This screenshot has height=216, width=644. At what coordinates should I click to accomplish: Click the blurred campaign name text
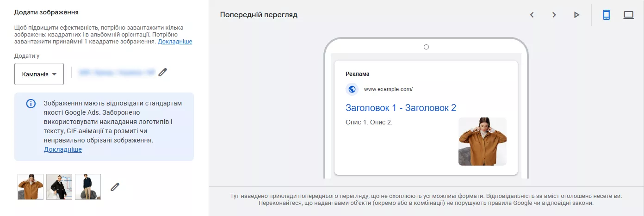116,72
